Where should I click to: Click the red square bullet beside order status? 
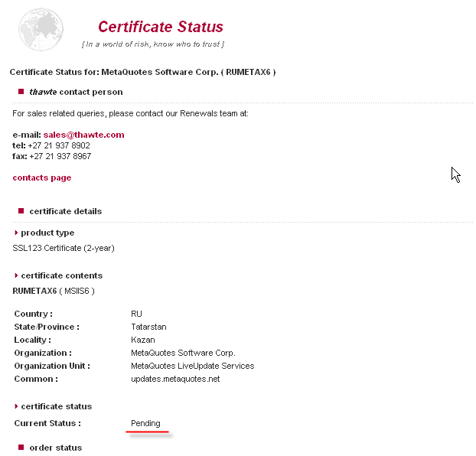[x=21, y=447]
